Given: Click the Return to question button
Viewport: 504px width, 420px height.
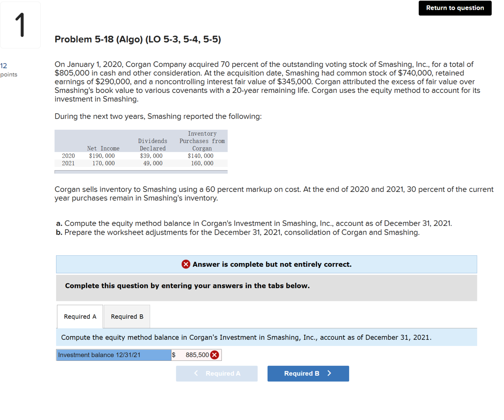Looking at the screenshot, I should tap(455, 8).
